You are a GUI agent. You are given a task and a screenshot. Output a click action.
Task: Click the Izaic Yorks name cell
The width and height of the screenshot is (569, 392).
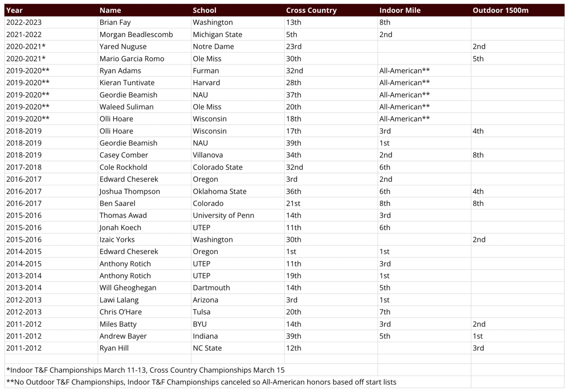click(144, 240)
